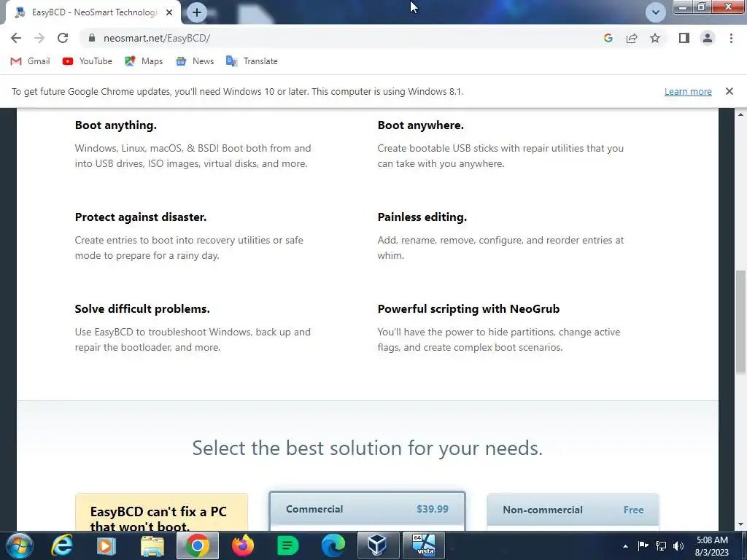Launch Firefox from taskbar
Viewport: 747px width, 560px height.
[x=242, y=545]
